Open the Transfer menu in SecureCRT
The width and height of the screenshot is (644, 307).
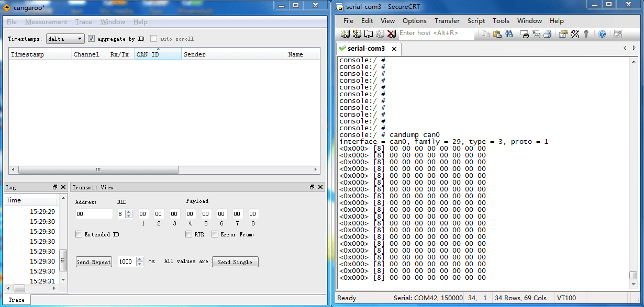[447, 21]
